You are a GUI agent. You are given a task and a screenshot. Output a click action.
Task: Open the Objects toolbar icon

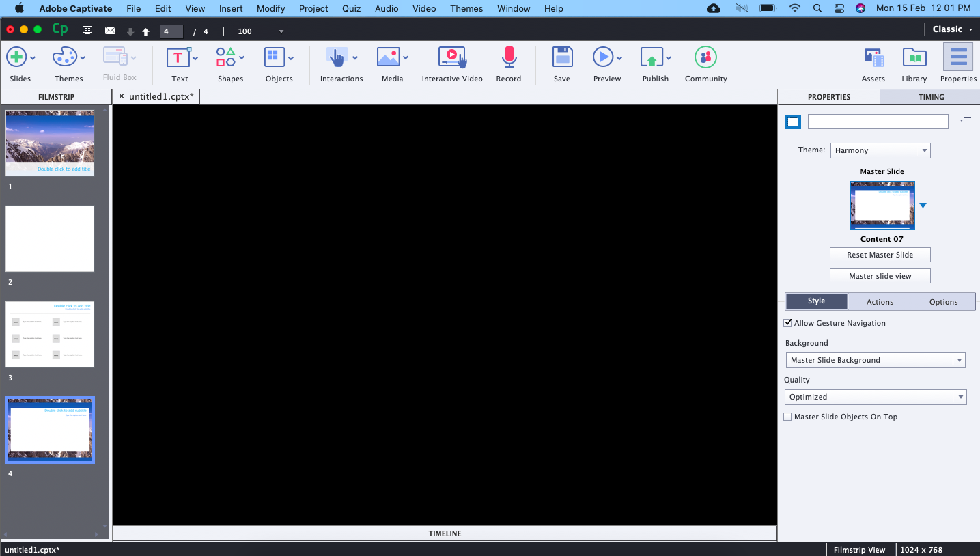(276, 64)
